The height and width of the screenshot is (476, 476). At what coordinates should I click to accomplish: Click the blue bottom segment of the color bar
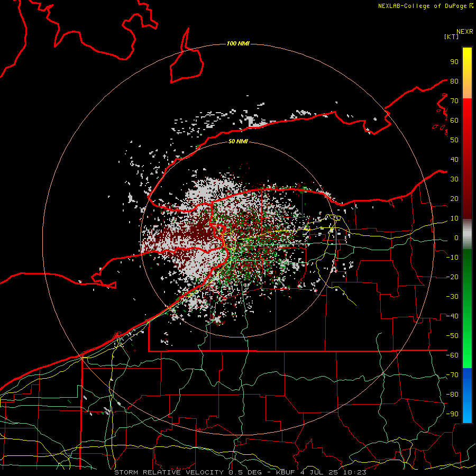pos(467,396)
